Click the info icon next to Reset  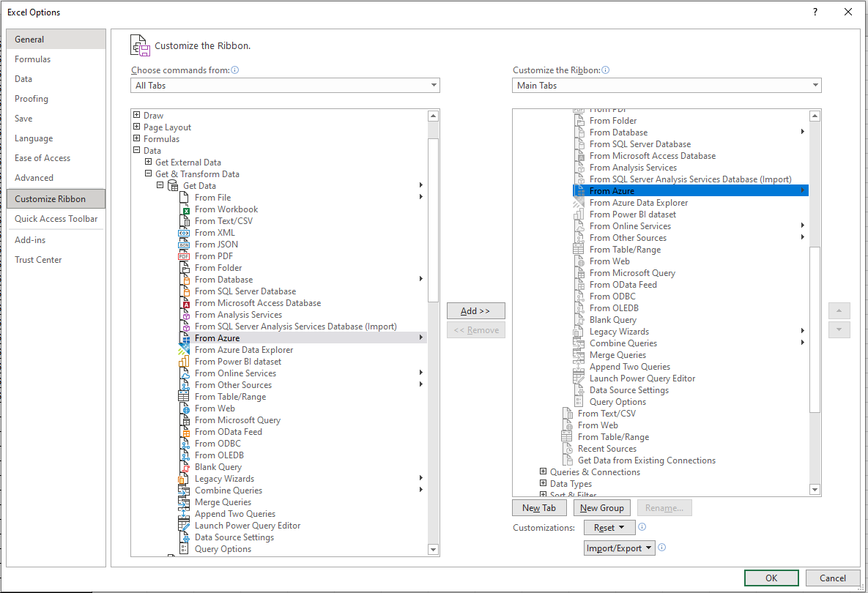click(642, 527)
